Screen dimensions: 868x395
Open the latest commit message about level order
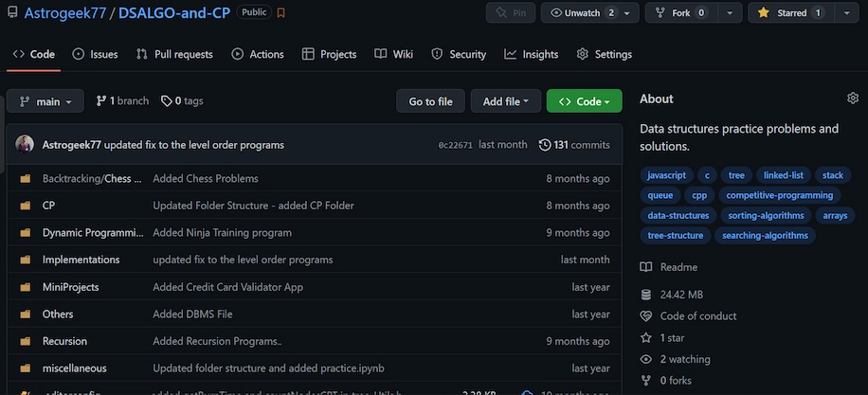point(193,145)
